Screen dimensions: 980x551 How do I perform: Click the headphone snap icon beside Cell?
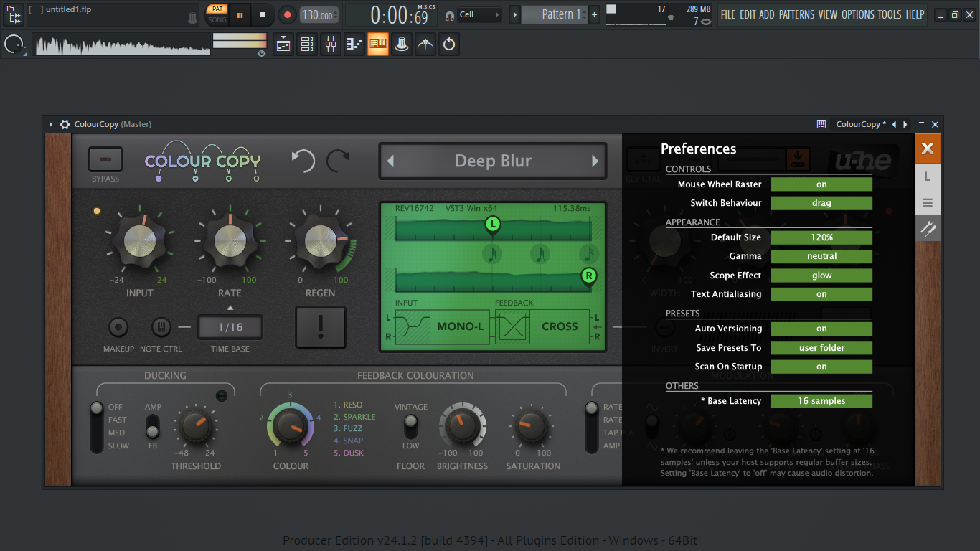click(x=449, y=14)
